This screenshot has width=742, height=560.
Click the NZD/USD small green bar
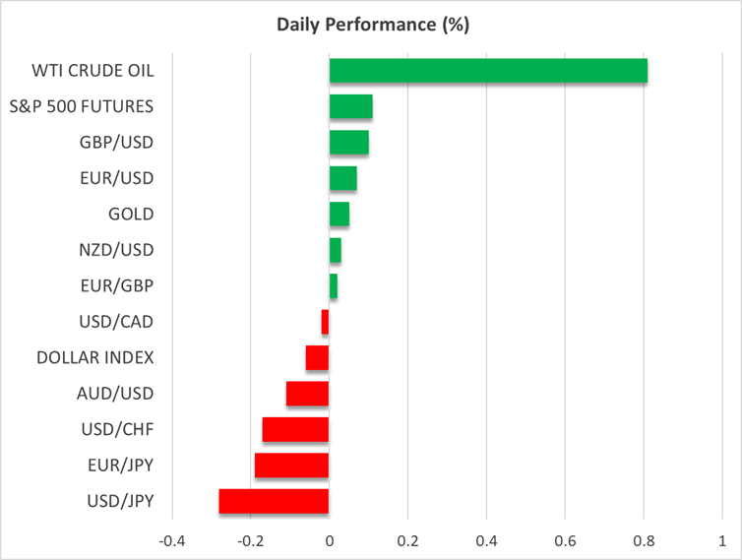point(335,250)
